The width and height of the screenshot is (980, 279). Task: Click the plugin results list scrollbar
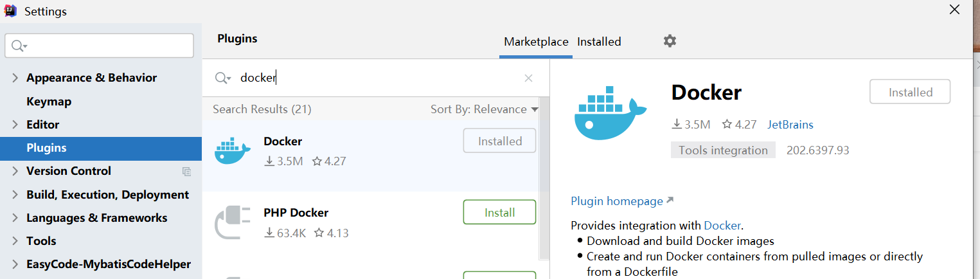coord(544,178)
